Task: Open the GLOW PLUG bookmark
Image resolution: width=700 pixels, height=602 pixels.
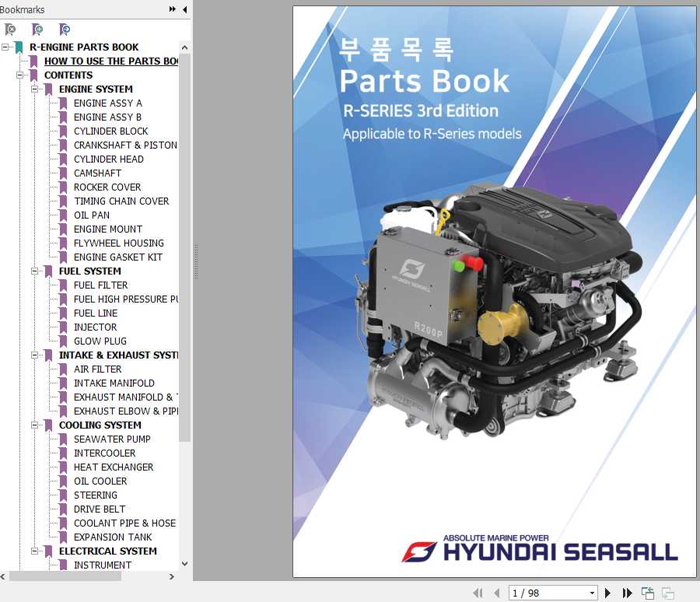Action: [x=100, y=341]
